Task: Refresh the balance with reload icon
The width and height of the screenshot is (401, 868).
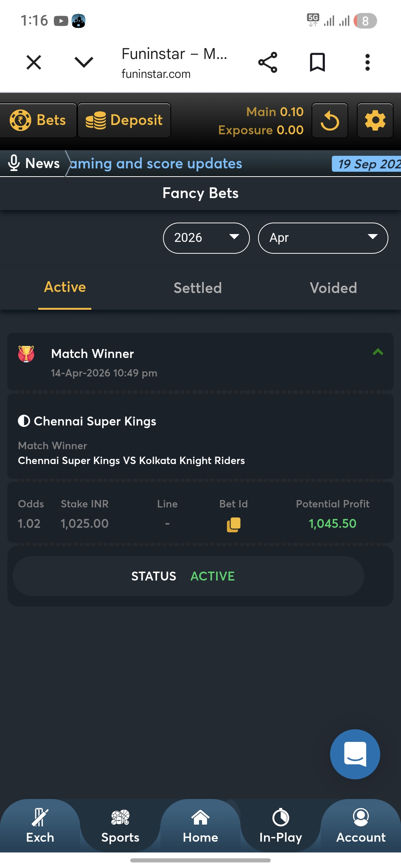Action: 330,121
